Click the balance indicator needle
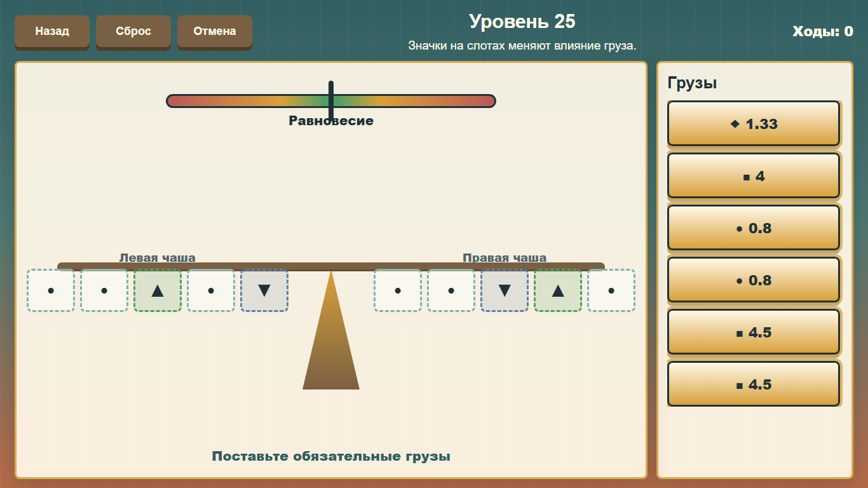The width and height of the screenshot is (868, 488). pyautogui.click(x=331, y=100)
